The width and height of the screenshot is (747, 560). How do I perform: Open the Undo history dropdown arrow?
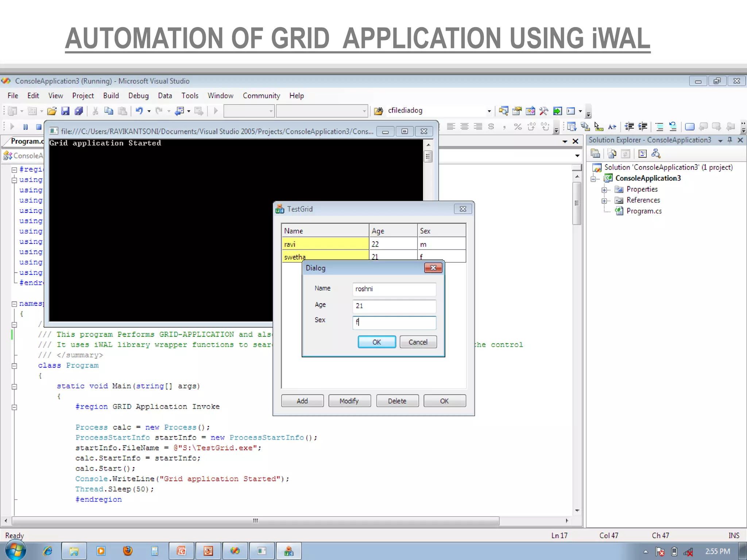(x=149, y=111)
